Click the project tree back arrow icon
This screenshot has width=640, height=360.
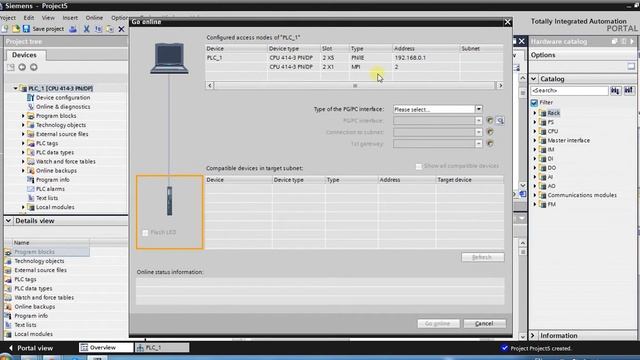click(22, 67)
